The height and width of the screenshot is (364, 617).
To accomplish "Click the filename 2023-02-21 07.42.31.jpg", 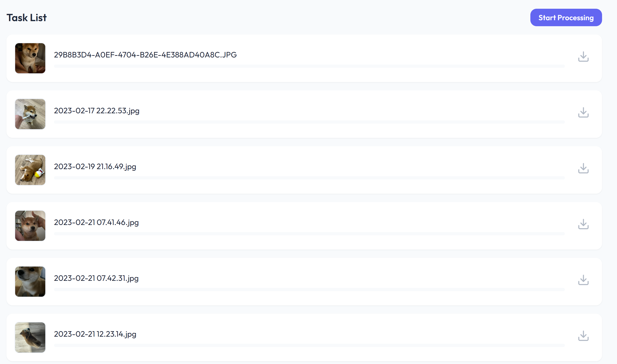I will click(x=96, y=278).
